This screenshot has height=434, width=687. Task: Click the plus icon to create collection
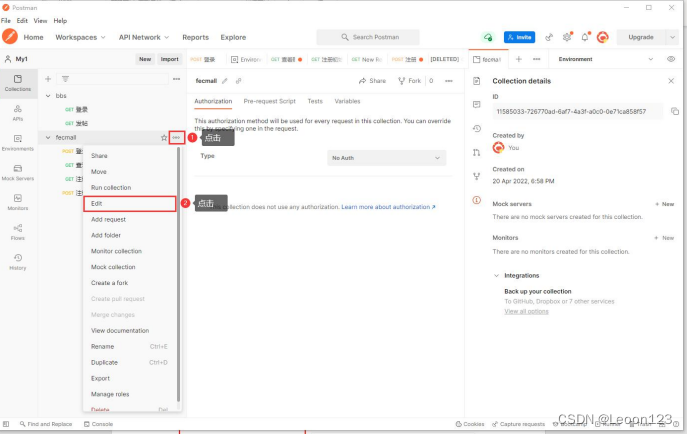48,79
